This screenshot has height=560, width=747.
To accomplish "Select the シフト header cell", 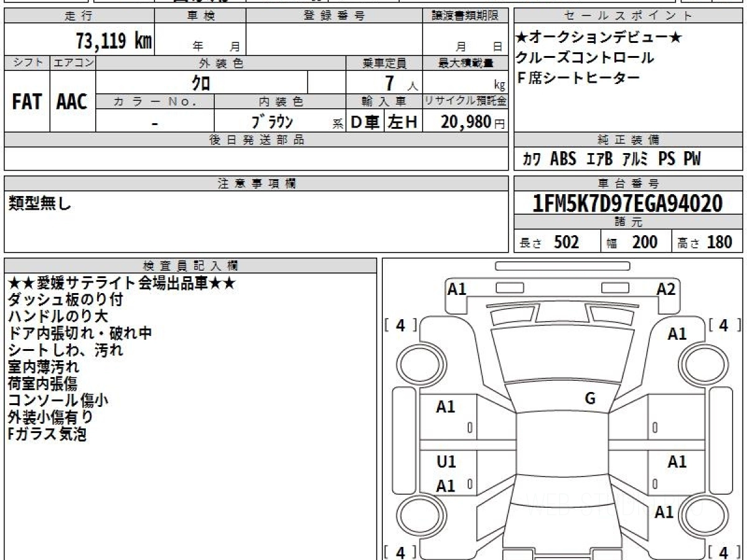I will (27, 63).
